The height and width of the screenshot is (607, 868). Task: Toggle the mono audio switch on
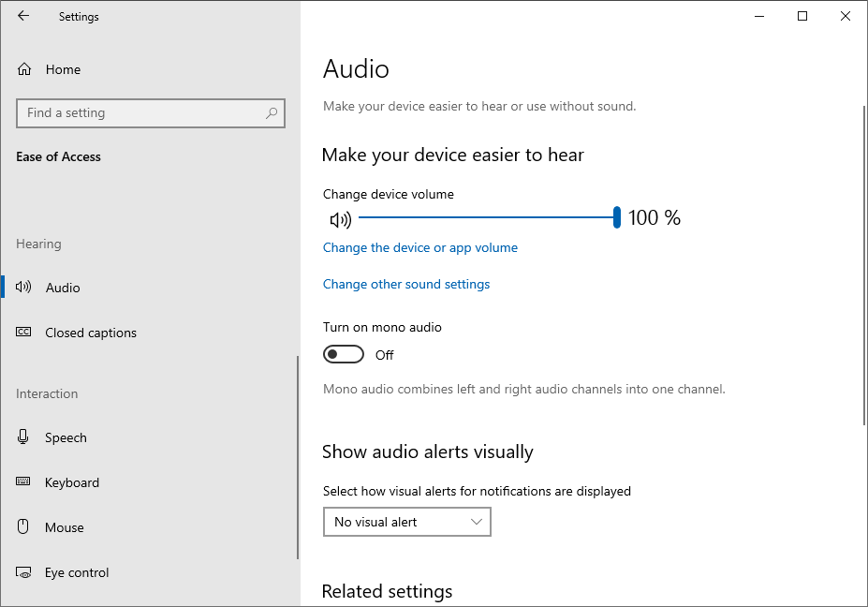coord(344,354)
